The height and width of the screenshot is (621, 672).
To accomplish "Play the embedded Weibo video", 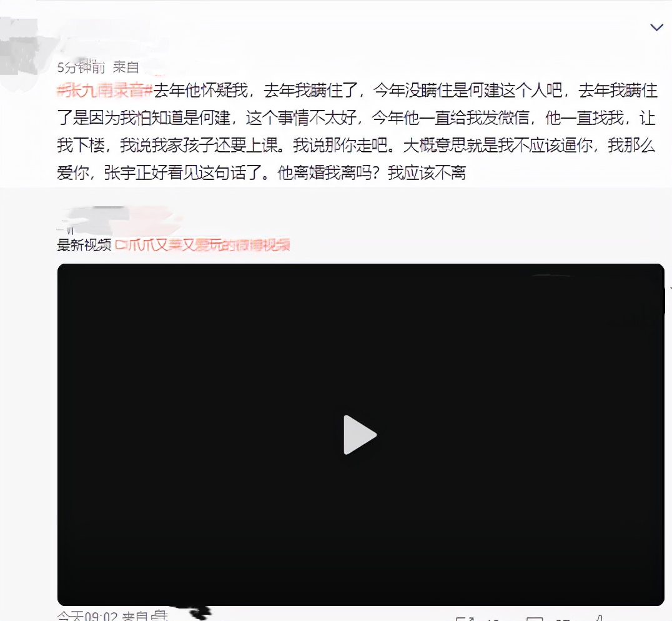I will pos(360,435).
